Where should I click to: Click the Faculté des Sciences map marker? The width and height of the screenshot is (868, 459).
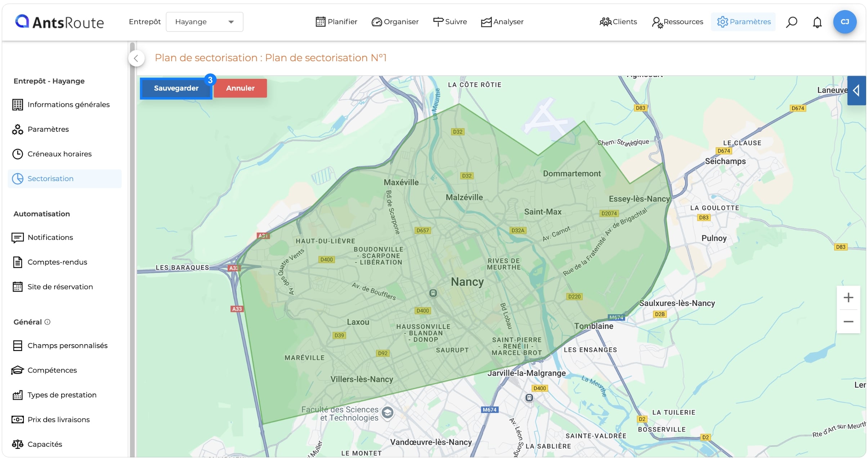click(x=387, y=413)
